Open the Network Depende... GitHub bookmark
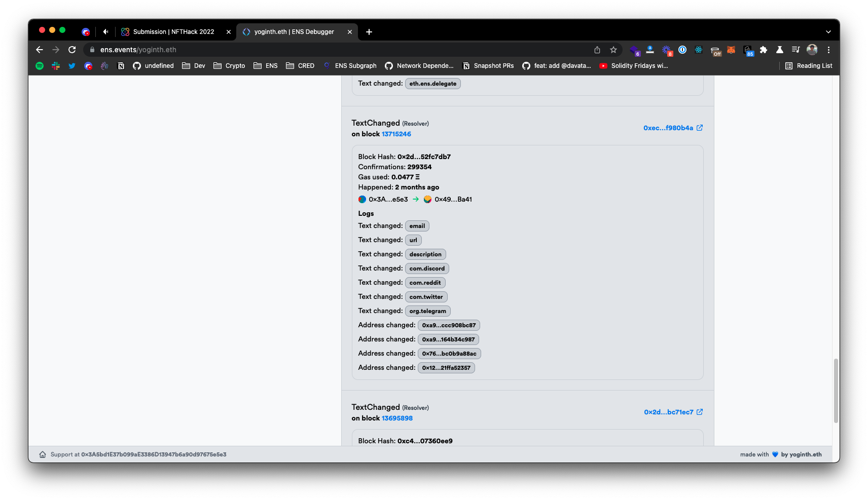868x500 pixels. (x=419, y=66)
